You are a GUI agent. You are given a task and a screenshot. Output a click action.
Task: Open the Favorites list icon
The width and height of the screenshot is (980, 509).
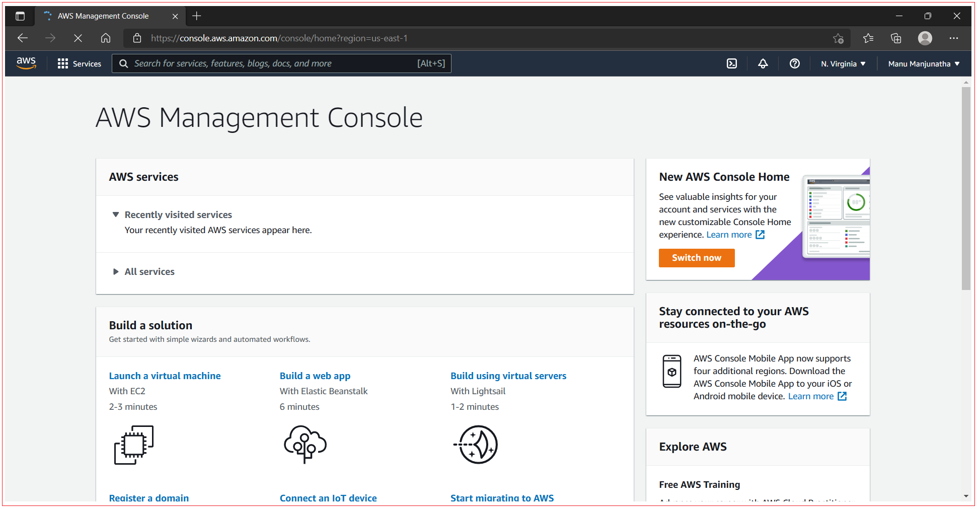[868, 38]
